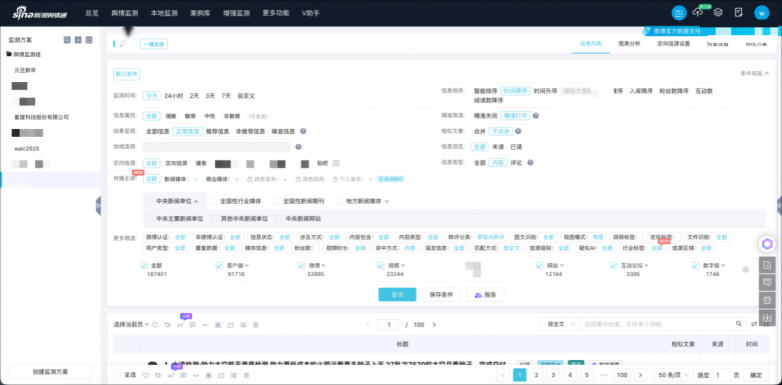Collapse filters with 条件收起
This screenshot has height=385, width=782.
755,73
